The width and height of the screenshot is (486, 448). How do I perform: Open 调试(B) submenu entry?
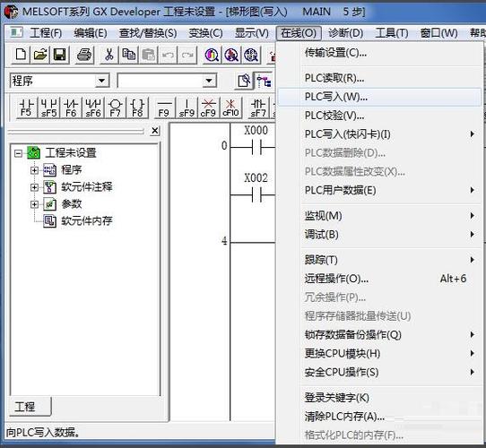click(x=378, y=235)
